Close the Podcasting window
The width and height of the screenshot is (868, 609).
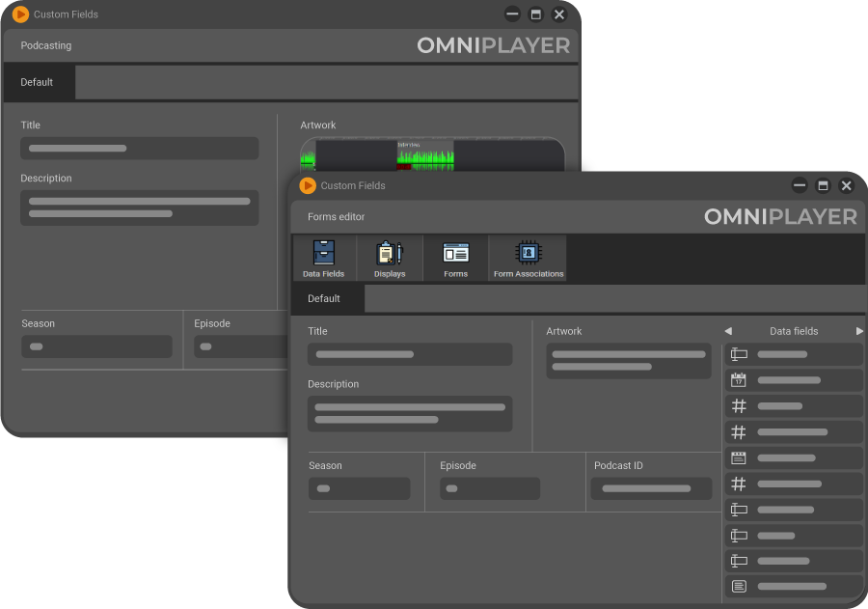tap(559, 14)
